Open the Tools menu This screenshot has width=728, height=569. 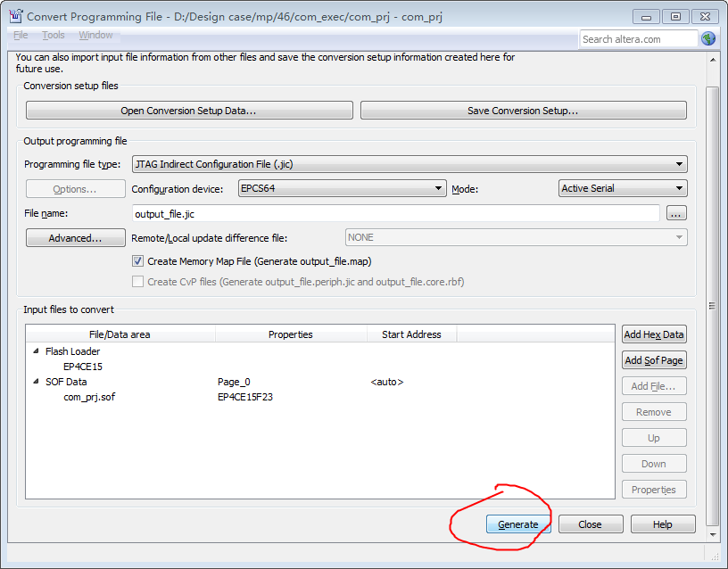pyautogui.click(x=54, y=35)
